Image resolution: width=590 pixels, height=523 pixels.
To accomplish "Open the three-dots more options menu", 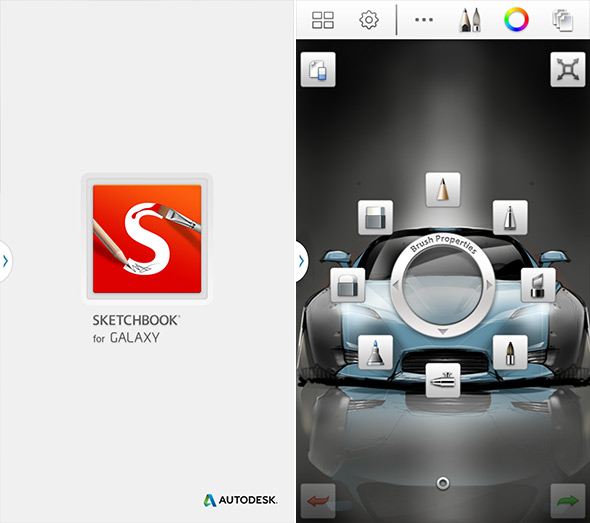I will point(424,20).
